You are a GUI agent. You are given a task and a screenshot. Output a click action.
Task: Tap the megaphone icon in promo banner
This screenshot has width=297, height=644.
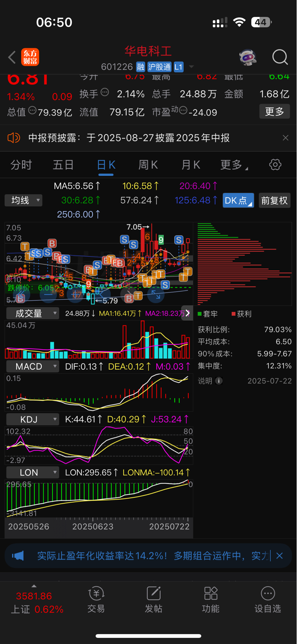(x=18, y=556)
